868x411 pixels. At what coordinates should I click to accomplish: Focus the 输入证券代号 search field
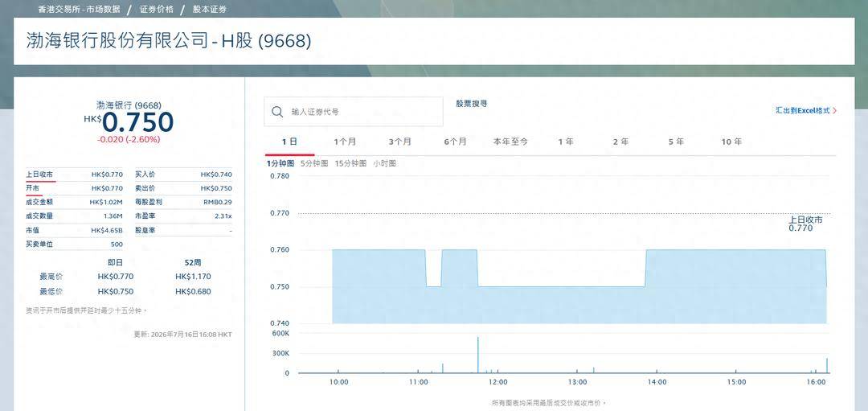tap(353, 112)
